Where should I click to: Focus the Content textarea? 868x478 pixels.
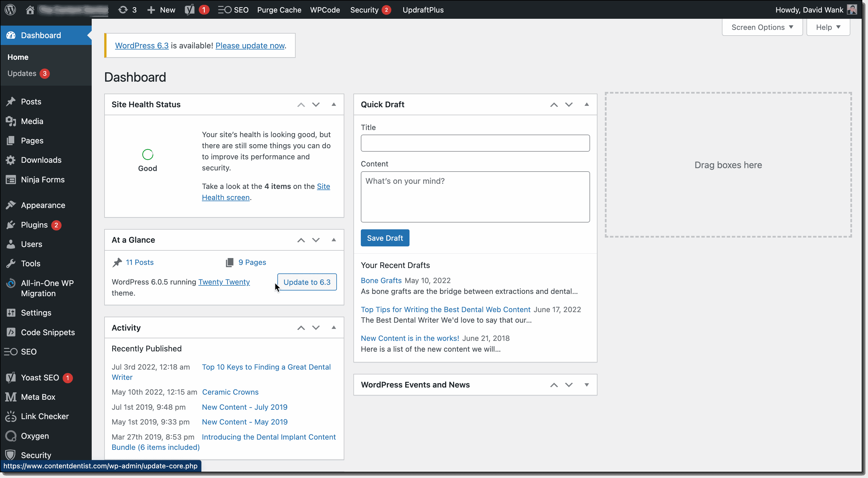pyautogui.click(x=475, y=197)
